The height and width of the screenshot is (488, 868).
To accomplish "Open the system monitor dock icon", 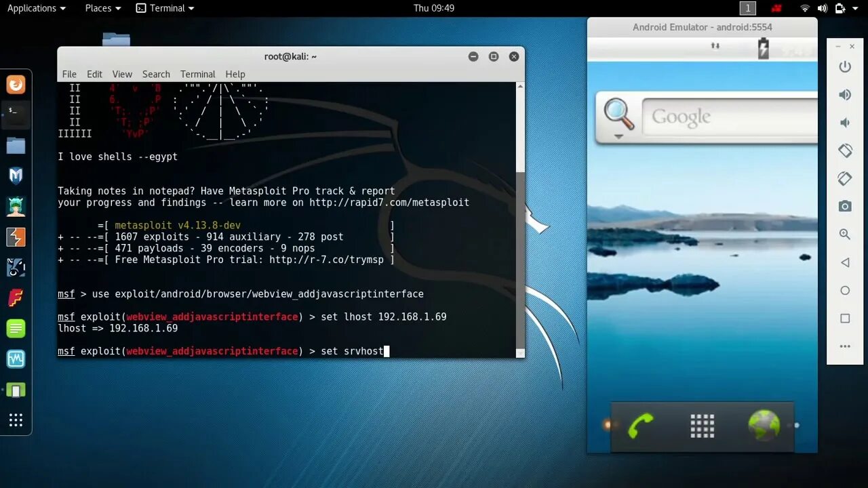I will coord(16,359).
